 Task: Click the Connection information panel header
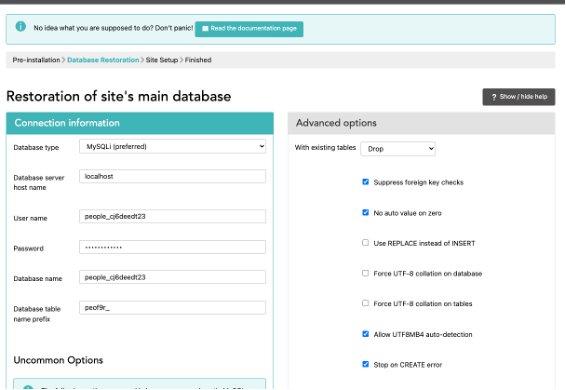[140, 123]
